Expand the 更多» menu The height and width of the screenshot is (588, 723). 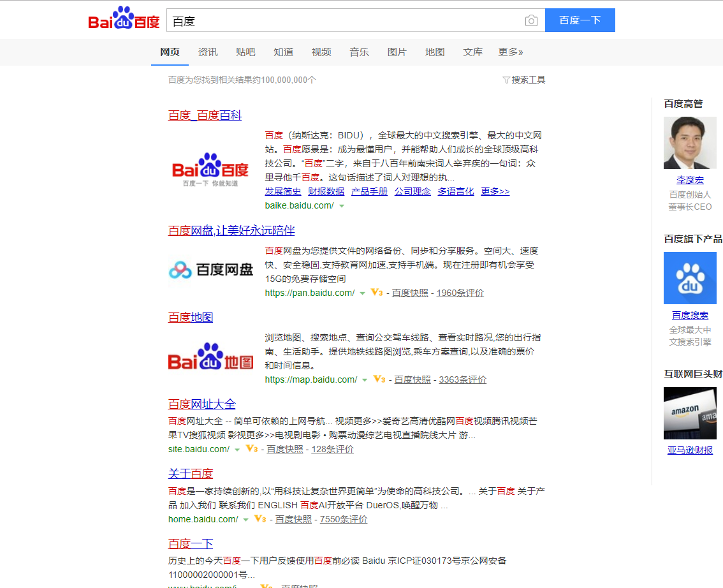pyautogui.click(x=511, y=52)
